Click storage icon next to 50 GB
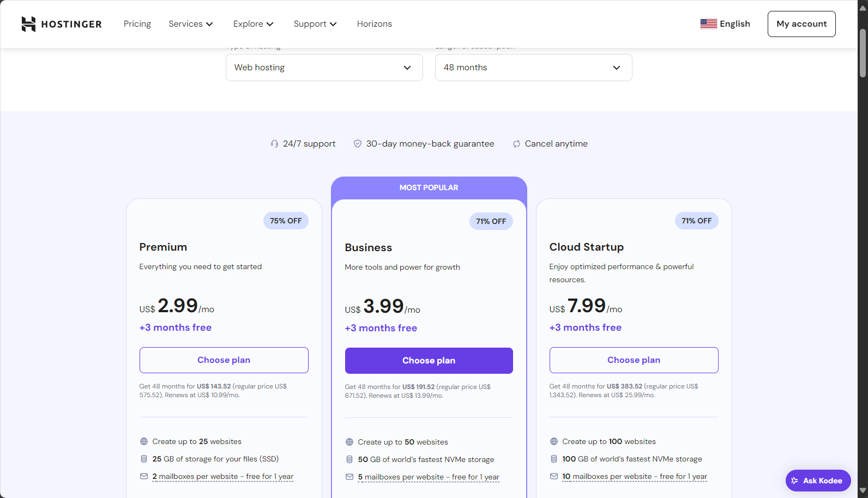 [349, 459]
